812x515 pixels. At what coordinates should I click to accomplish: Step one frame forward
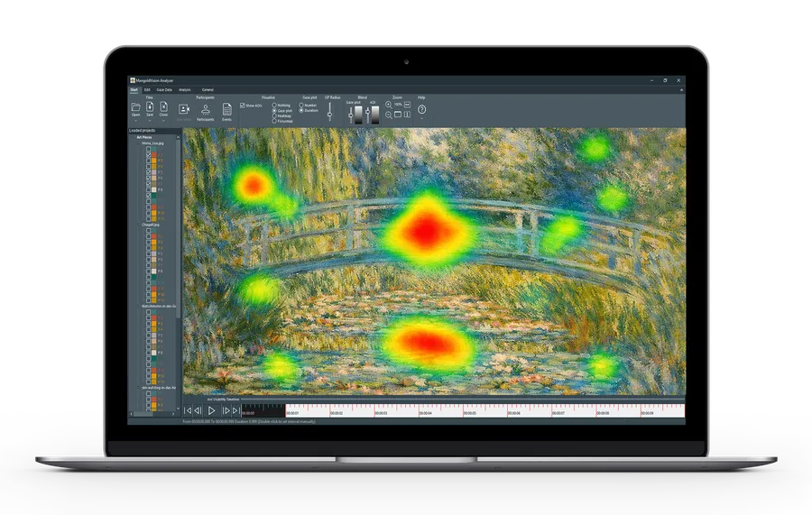(x=226, y=410)
